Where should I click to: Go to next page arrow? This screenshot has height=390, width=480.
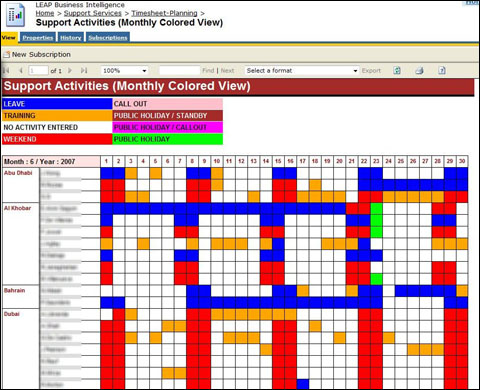pos(70,70)
